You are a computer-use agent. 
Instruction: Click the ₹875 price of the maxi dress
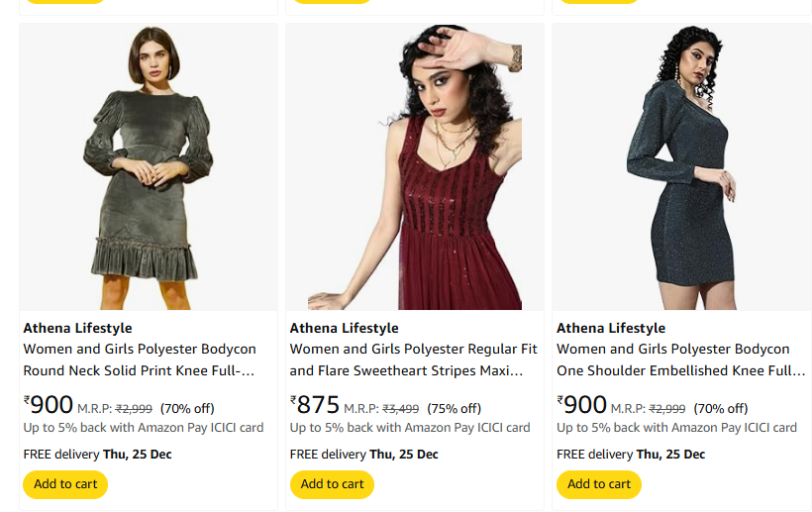tap(315, 405)
